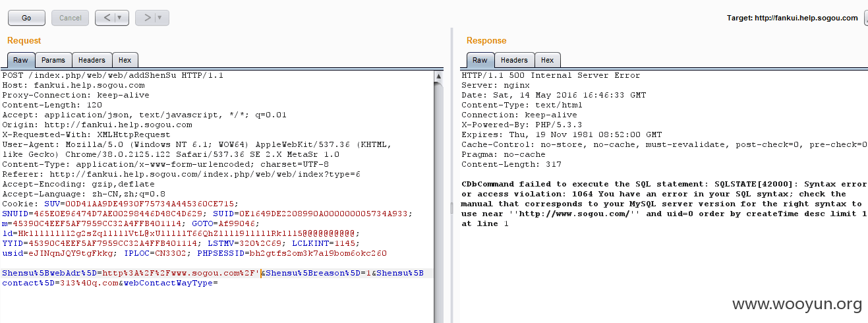Click the X-Requested-With: XMLHttpRequest line
Screen dimensions: 868x323
click(x=85, y=134)
